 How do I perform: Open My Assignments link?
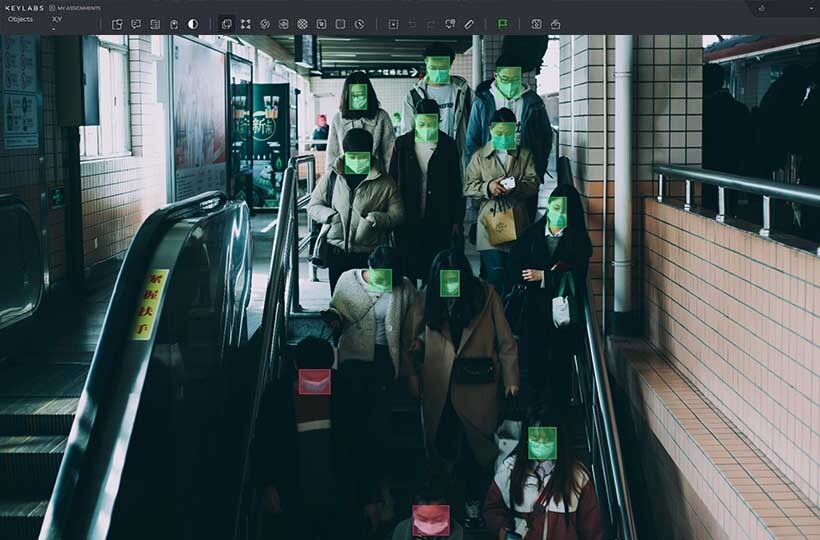click(74, 7)
